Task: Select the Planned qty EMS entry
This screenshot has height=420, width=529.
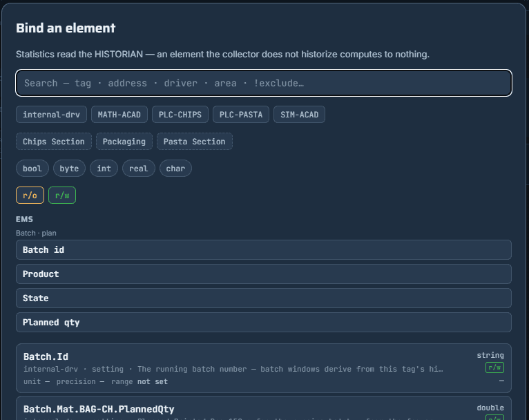Action: tap(264, 323)
